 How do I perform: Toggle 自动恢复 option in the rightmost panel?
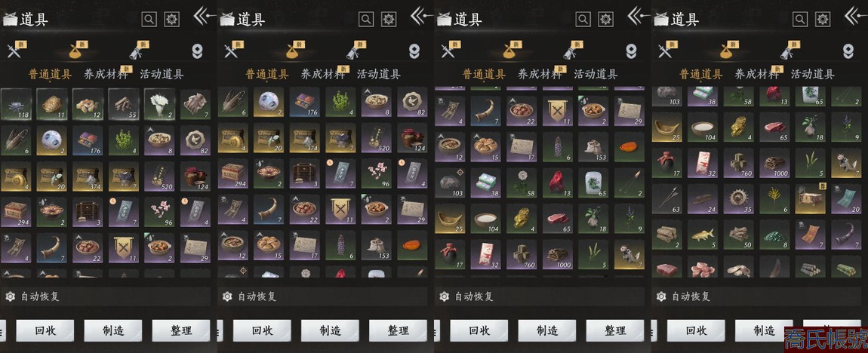(x=685, y=296)
